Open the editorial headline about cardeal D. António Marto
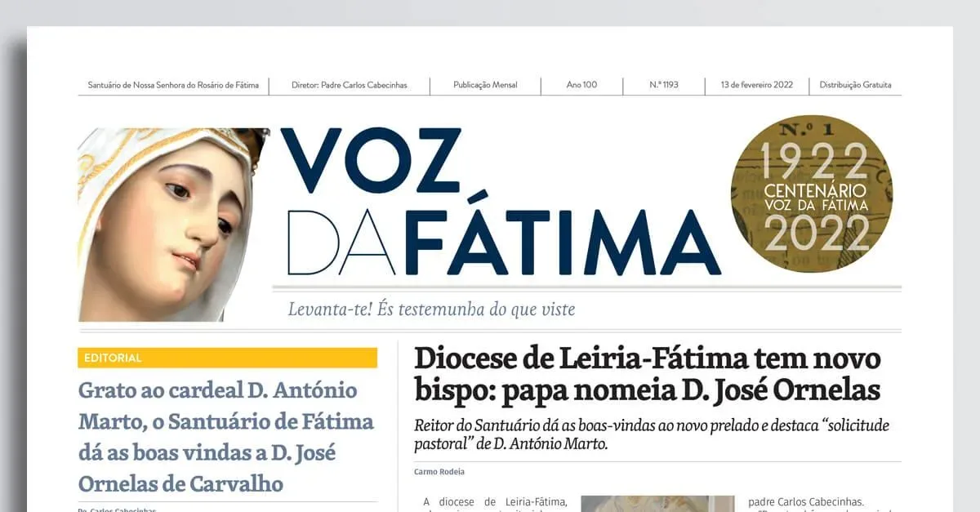Viewport: 980px width, 512px height. click(x=226, y=437)
